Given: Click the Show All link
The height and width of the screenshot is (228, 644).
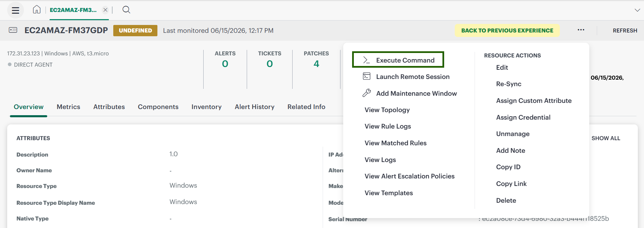Looking at the screenshot, I should tap(606, 138).
